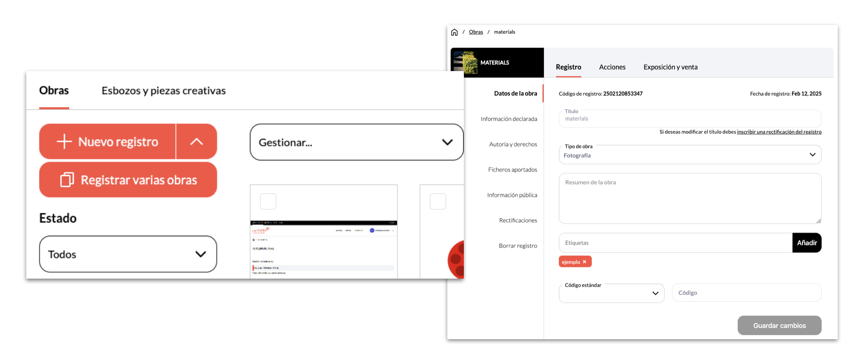Switch to the Acciones tab
Viewport: 868px width, 361px height.
point(612,67)
